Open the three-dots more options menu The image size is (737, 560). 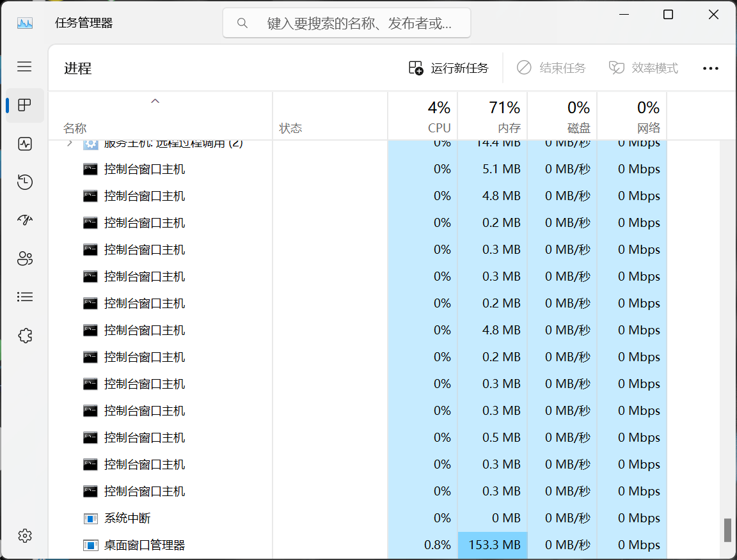(710, 68)
